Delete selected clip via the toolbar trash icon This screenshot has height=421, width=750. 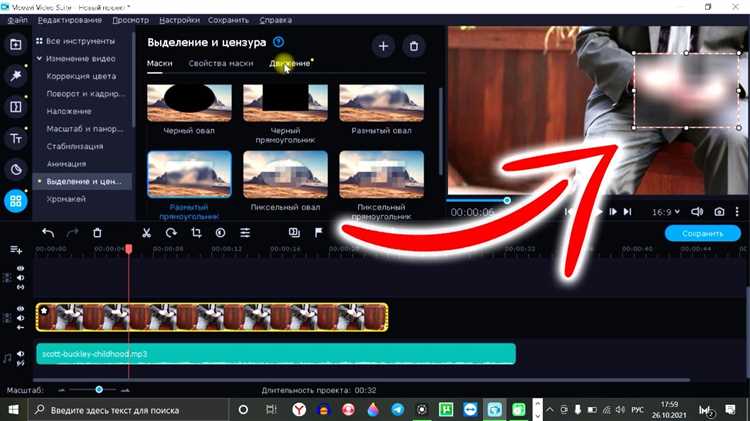coord(97,233)
